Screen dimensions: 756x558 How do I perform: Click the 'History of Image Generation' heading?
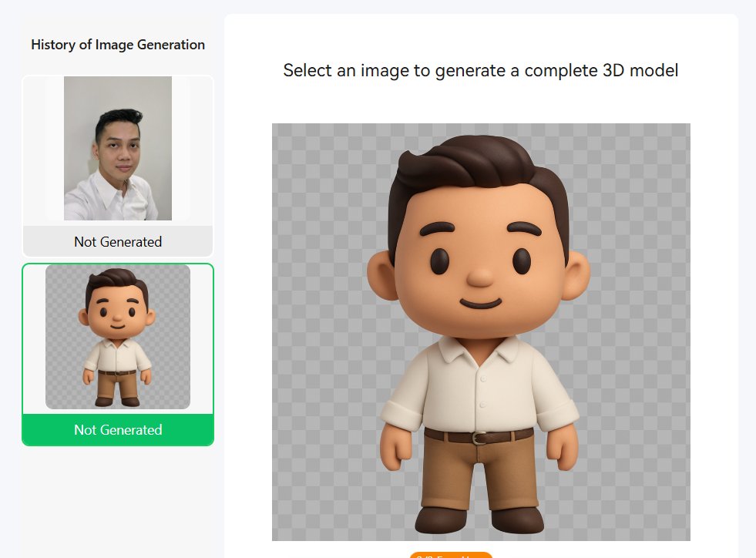(x=118, y=45)
